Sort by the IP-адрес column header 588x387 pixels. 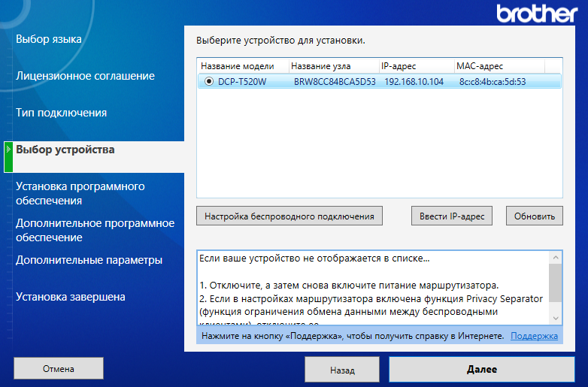417,66
